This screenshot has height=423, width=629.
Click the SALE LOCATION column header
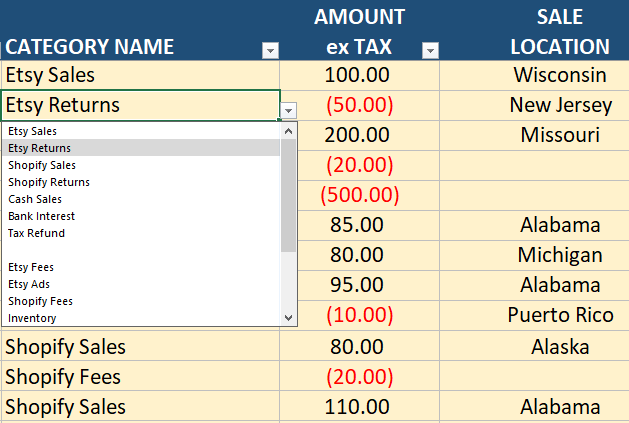(534, 31)
